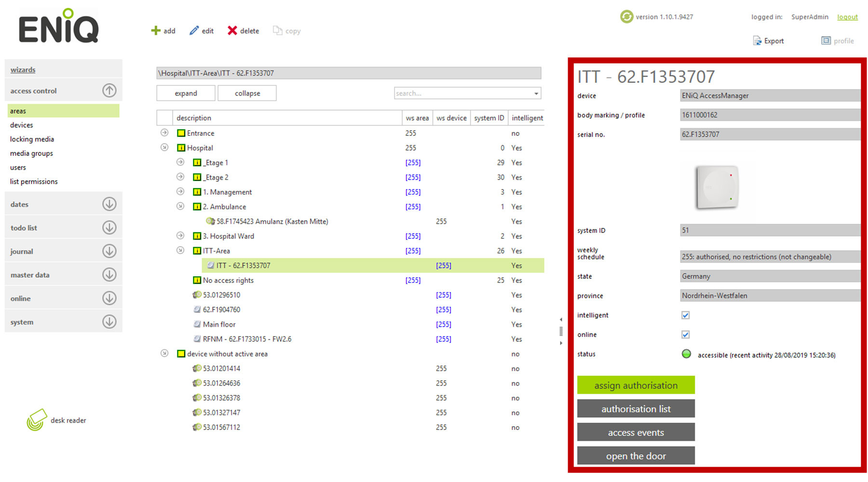The width and height of the screenshot is (868, 482).
Task: Toggle the intelligent checkbox
Action: click(x=685, y=315)
